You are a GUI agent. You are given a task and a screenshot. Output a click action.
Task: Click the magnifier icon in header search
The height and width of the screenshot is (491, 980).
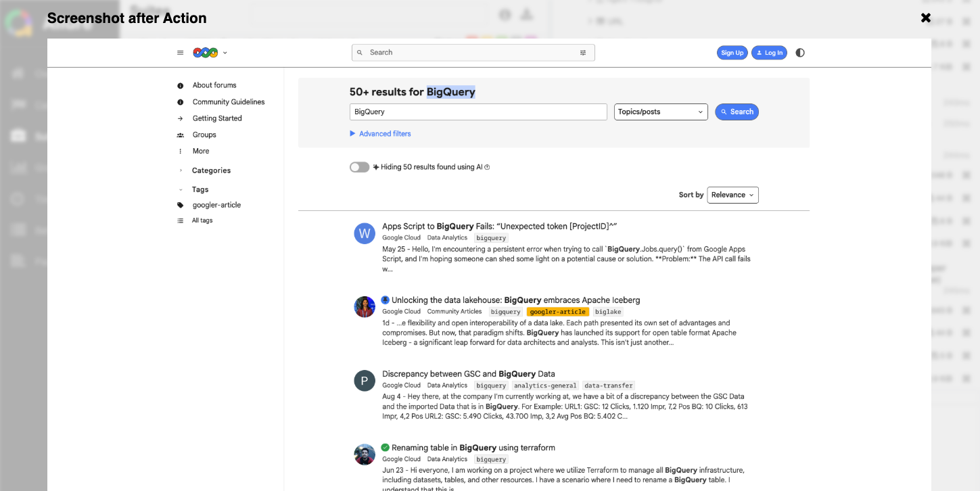(x=360, y=53)
